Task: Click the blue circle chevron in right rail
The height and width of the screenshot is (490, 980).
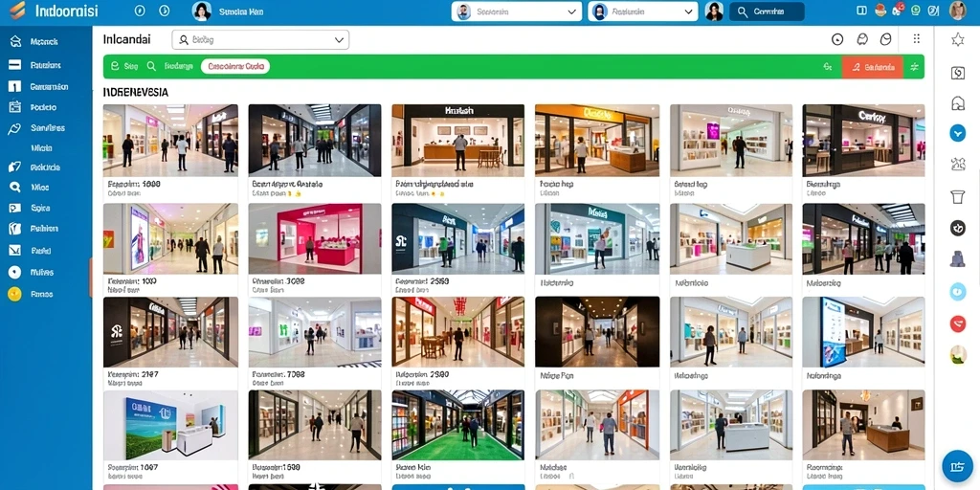Action: (957, 132)
